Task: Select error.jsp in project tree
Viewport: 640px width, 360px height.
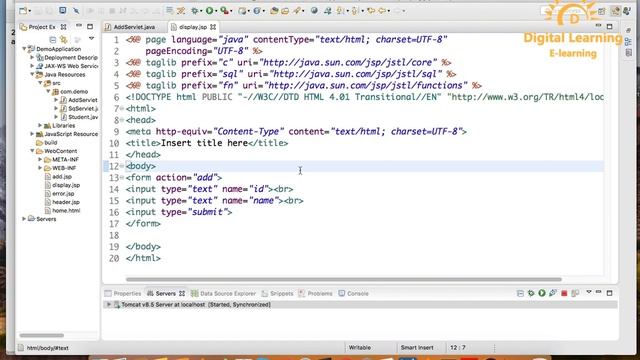Action: pyautogui.click(x=59, y=193)
